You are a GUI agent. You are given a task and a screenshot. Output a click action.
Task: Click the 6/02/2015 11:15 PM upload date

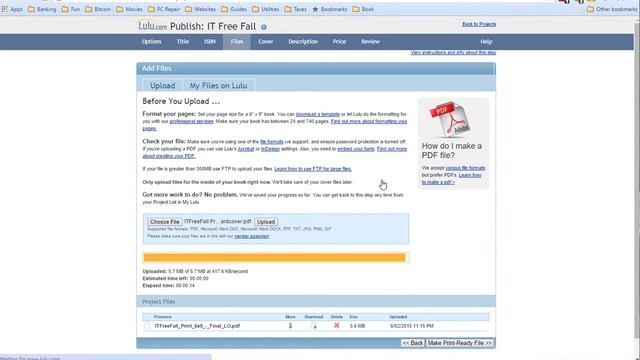pyautogui.click(x=411, y=326)
